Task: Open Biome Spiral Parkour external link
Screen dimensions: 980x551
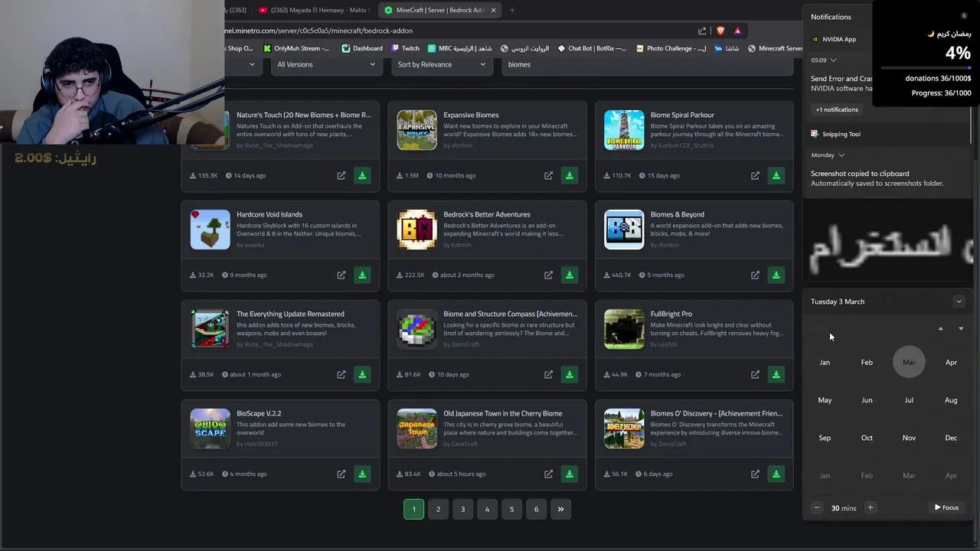Action: point(755,175)
